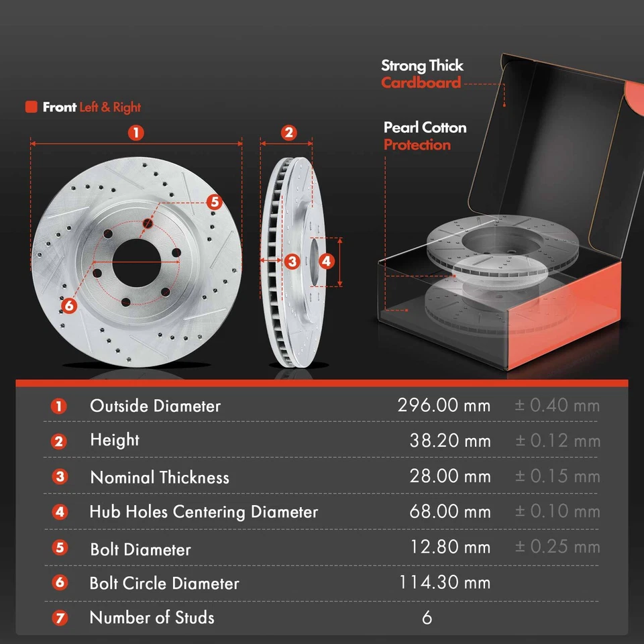Select the marker 4 near the hub bore

click(328, 261)
